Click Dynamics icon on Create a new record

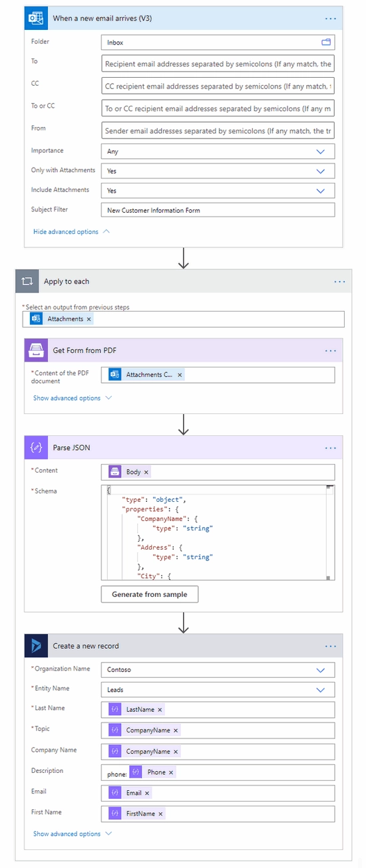(x=35, y=646)
